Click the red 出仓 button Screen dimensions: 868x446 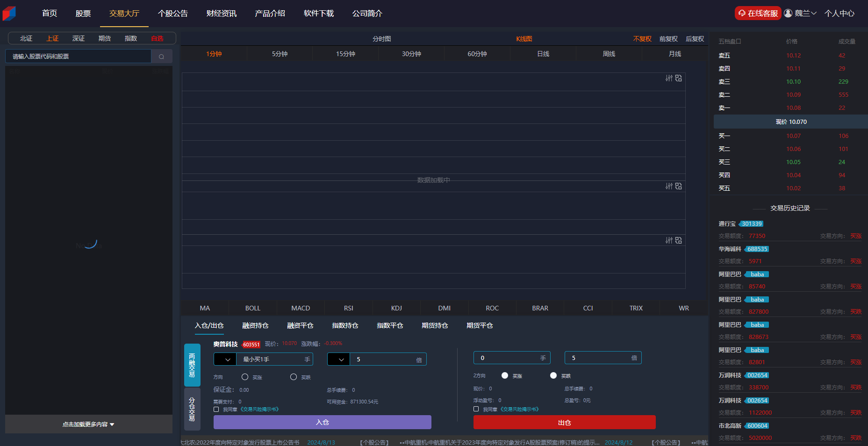click(564, 422)
